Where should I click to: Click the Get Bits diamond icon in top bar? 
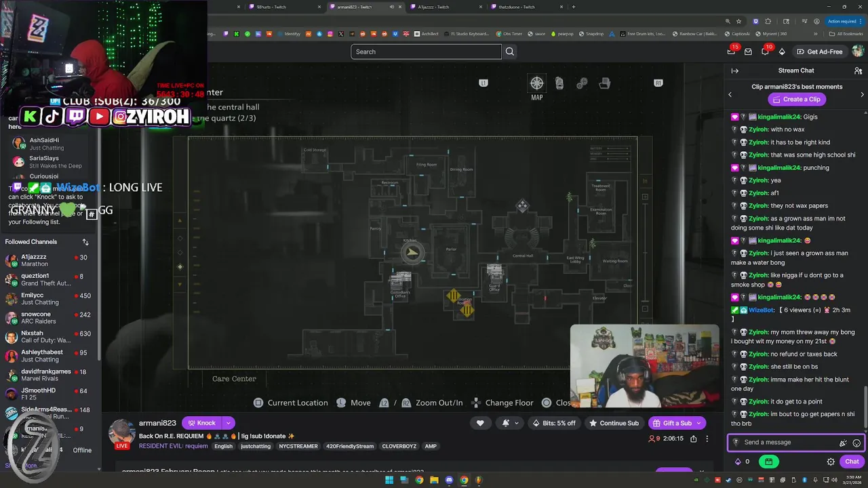[782, 52]
